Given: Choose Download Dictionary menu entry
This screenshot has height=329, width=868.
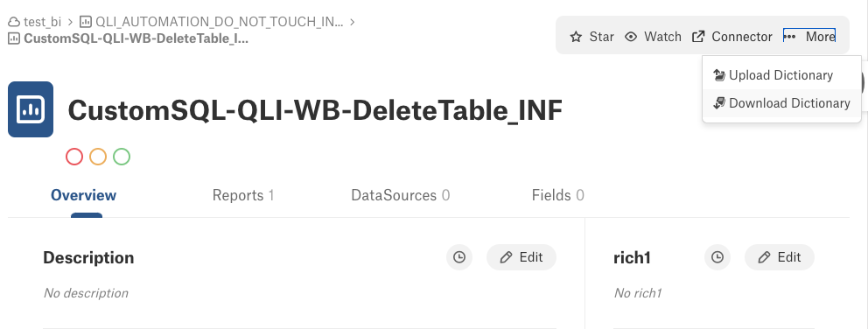Looking at the screenshot, I should (x=781, y=103).
